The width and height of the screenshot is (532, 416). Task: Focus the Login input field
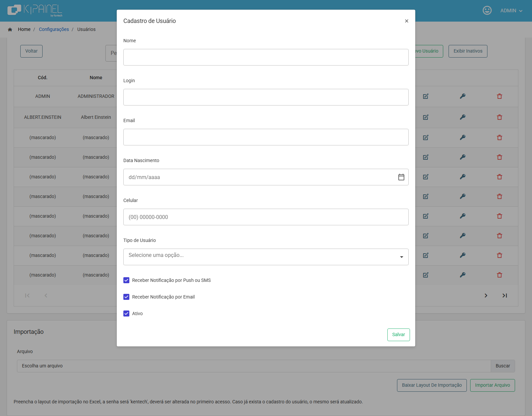pyautogui.click(x=266, y=97)
